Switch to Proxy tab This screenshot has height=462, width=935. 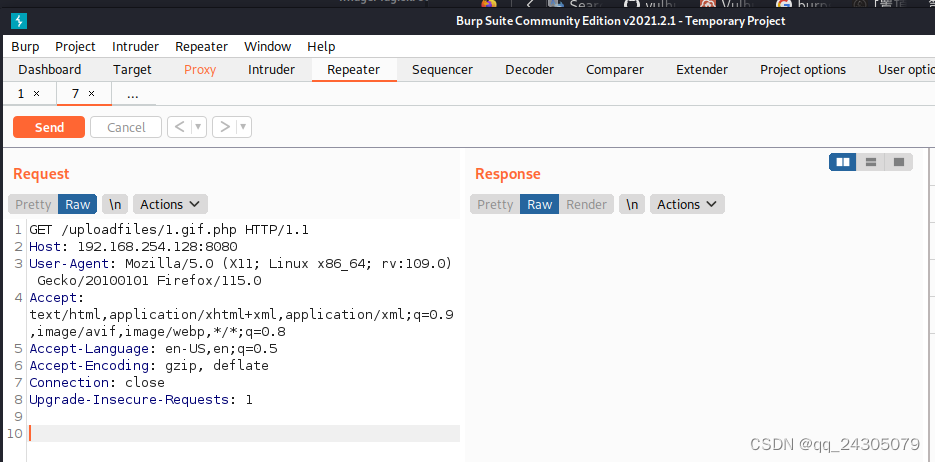(x=200, y=70)
